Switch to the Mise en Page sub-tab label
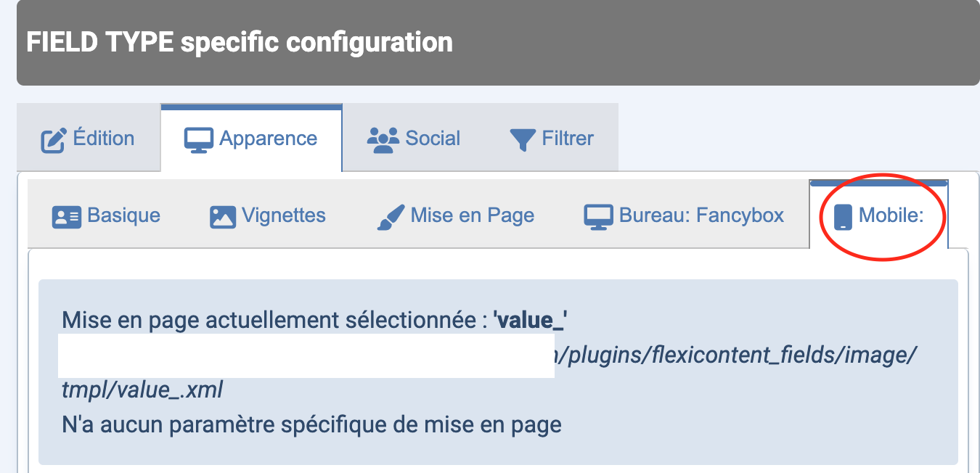 tap(473, 215)
